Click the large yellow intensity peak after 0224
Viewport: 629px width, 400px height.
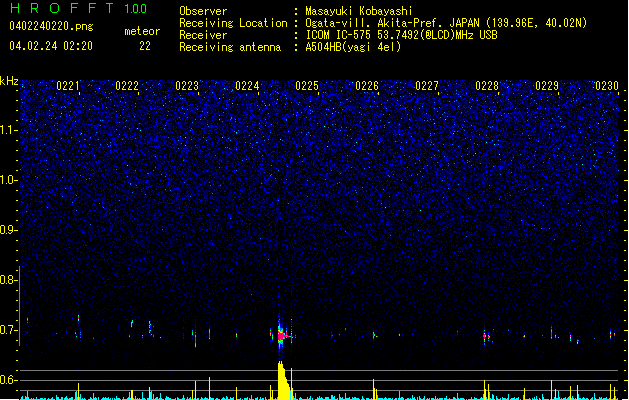pos(284,381)
